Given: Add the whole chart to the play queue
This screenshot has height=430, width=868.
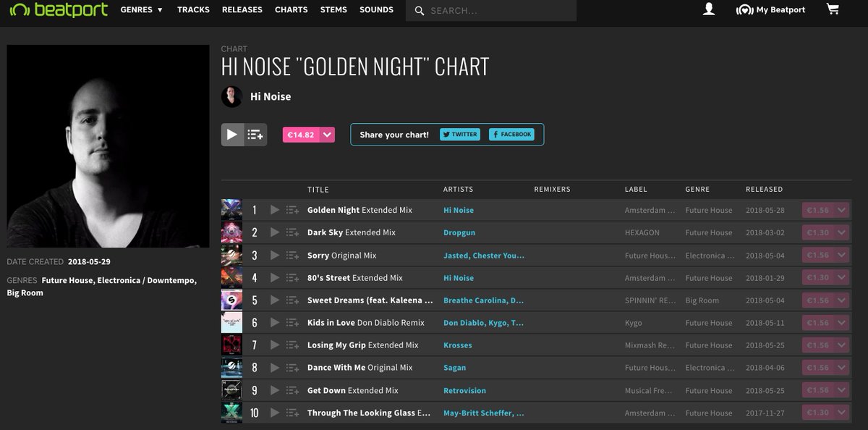Looking at the screenshot, I should [255, 134].
